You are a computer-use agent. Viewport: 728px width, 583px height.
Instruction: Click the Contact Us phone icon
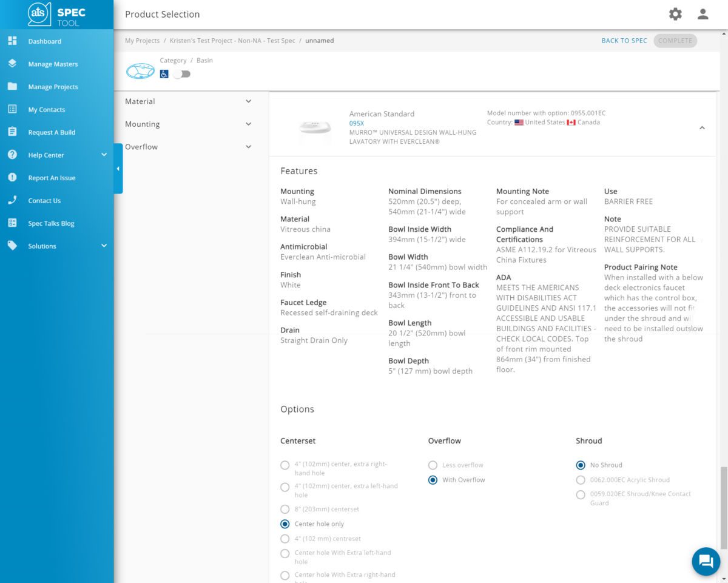(12, 200)
